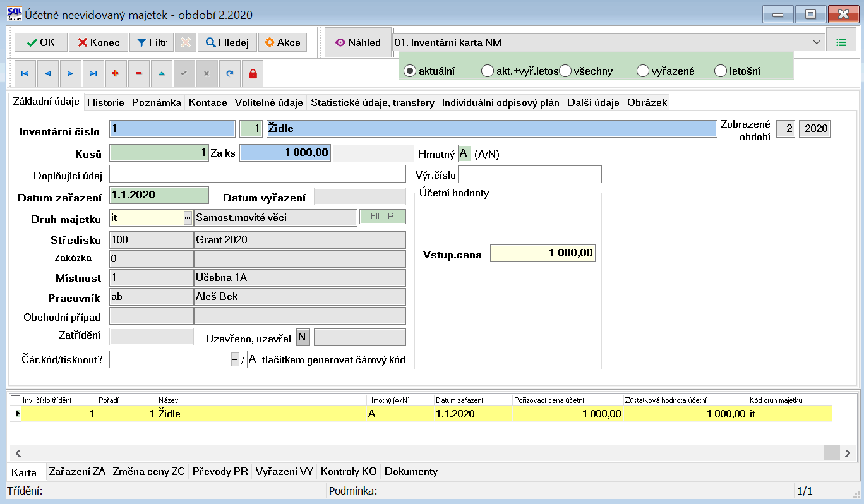Open the Filtr button

(152, 42)
